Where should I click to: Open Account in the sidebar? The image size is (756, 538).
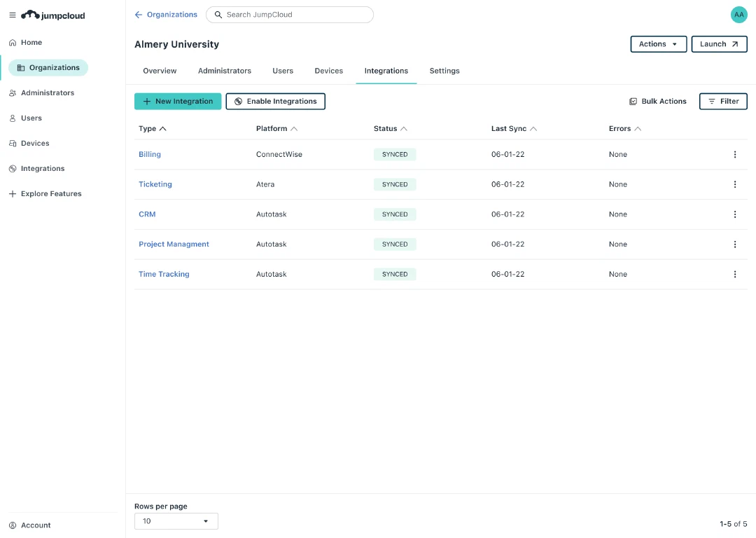tap(30, 525)
